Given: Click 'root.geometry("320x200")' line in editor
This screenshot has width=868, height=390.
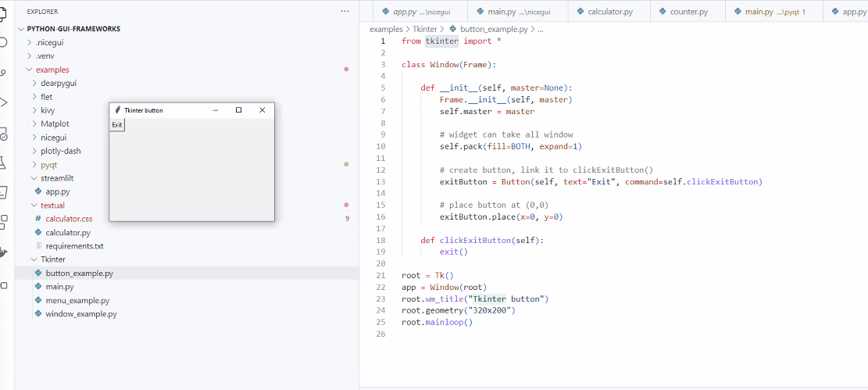Looking at the screenshot, I should tap(459, 311).
